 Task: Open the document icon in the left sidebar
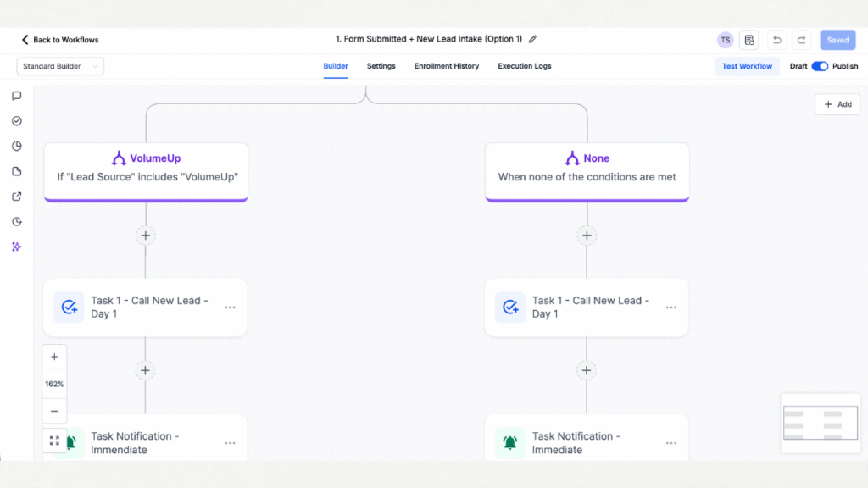pyautogui.click(x=16, y=171)
